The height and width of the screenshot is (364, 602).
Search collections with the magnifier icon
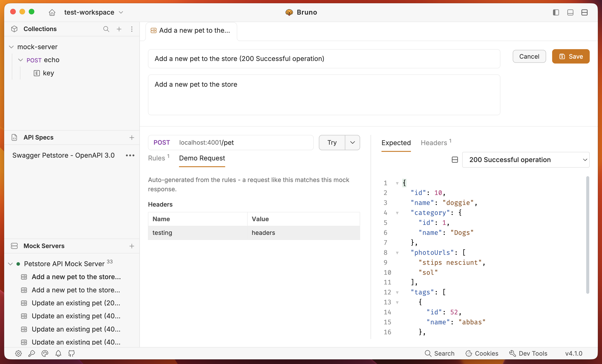coord(106,29)
